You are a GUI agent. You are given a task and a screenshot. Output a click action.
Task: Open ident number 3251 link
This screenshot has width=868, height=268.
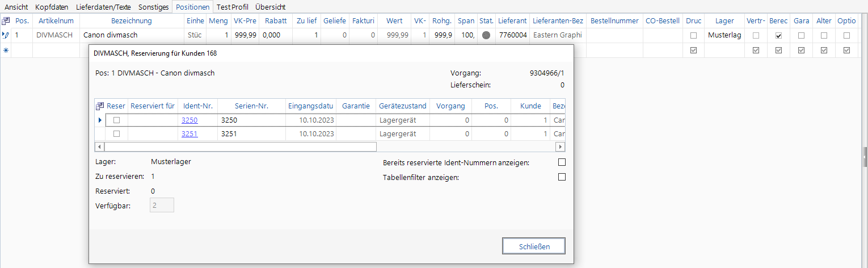(189, 134)
